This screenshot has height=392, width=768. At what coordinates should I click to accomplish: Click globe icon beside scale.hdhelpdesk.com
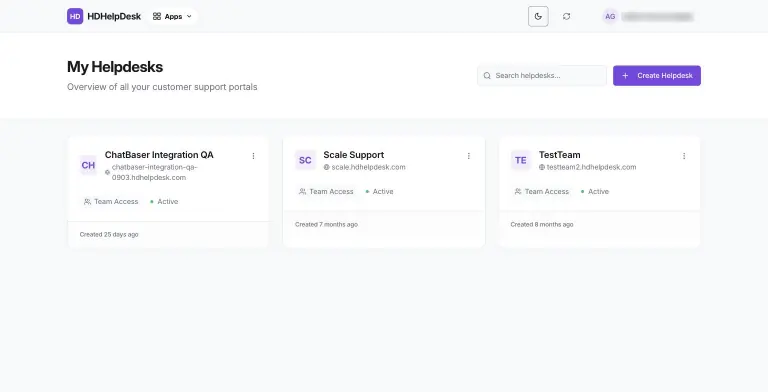point(326,167)
